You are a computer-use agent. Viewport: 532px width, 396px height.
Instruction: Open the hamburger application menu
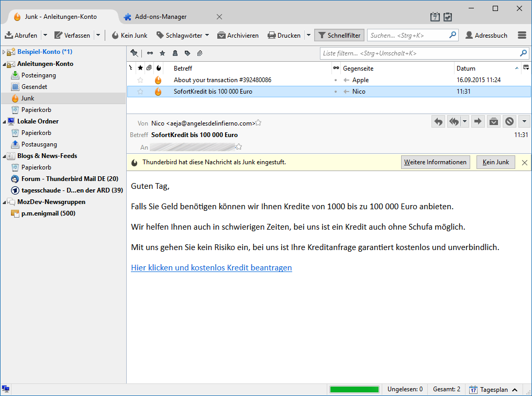point(522,35)
